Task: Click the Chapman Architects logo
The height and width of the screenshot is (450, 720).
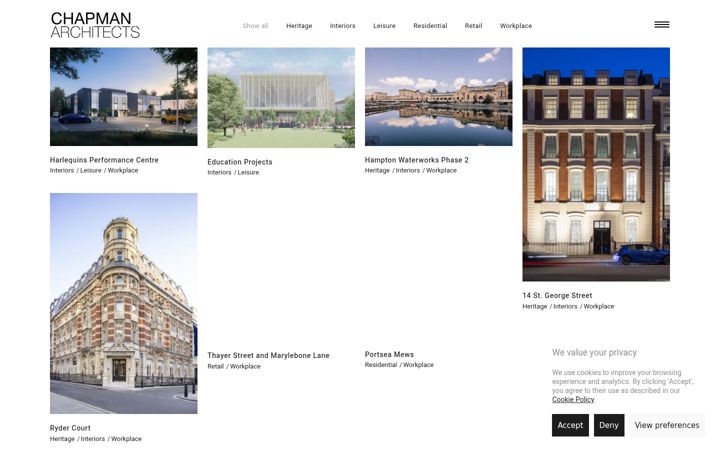Action: point(95,25)
